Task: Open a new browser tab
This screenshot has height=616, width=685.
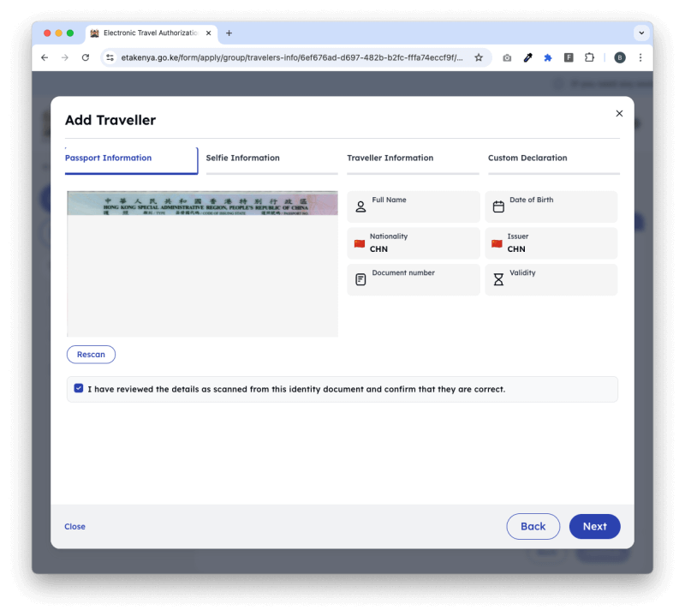Action: tap(229, 33)
